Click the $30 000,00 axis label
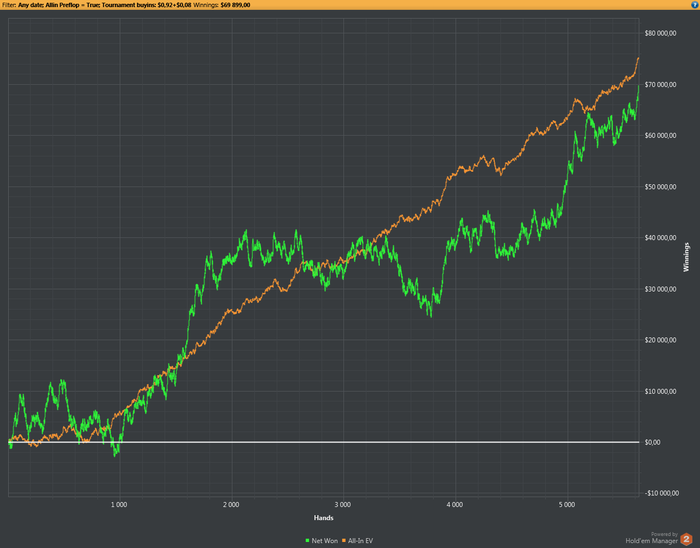Screen dimensions: 700x548 click(x=660, y=289)
